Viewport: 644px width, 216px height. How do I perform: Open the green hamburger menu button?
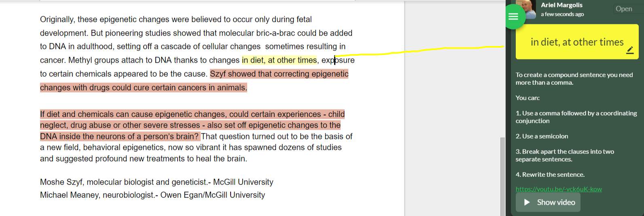(x=513, y=17)
